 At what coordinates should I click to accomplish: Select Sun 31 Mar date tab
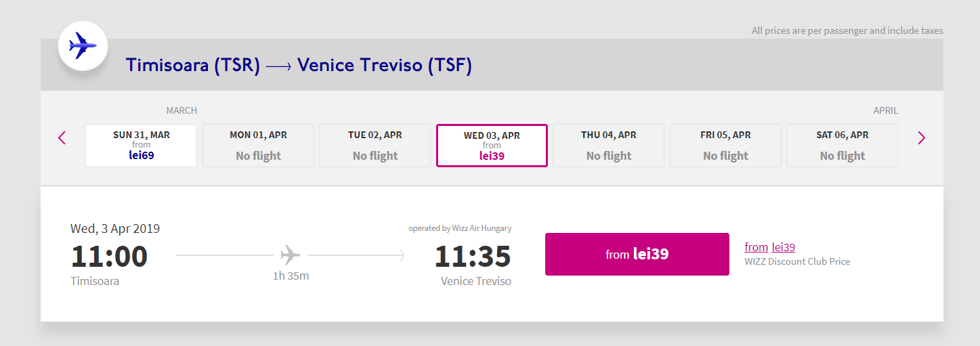coord(141,145)
